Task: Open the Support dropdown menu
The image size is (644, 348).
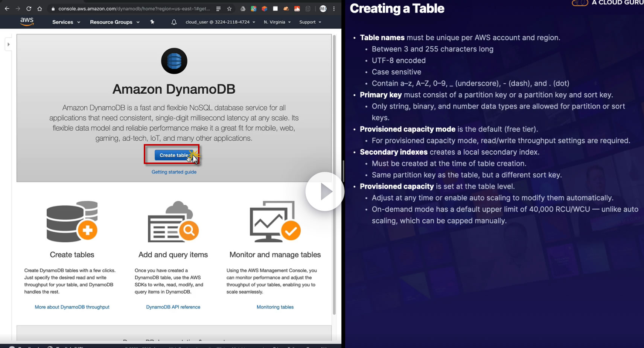Action: point(310,22)
